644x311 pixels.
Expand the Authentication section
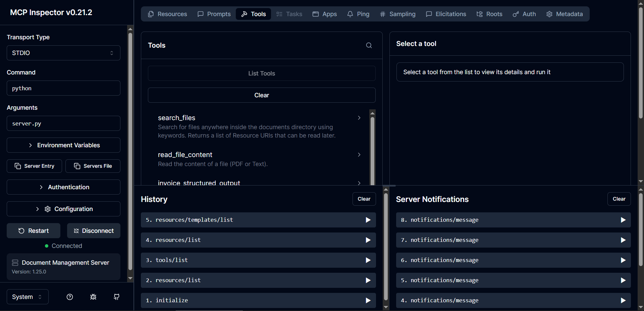tap(63, 187)
